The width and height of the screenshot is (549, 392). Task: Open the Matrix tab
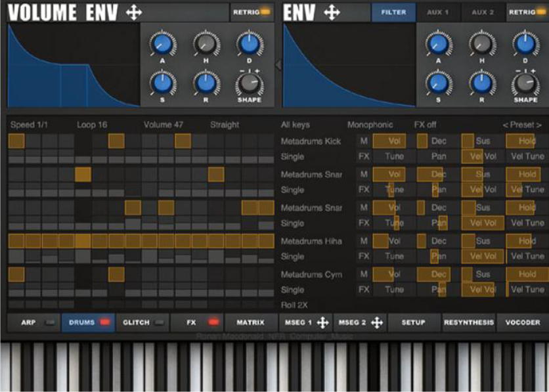[x=250, y=322]
